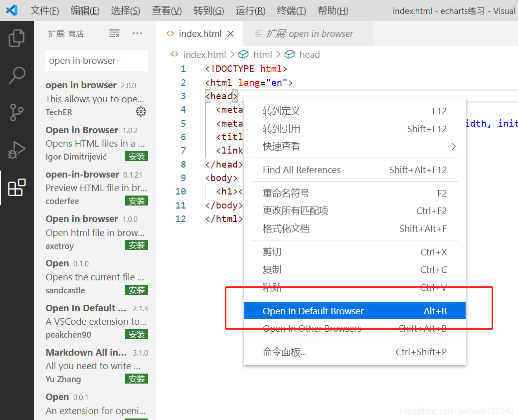
Task: Choose 复制 from context menu
Action: point(355,270)
